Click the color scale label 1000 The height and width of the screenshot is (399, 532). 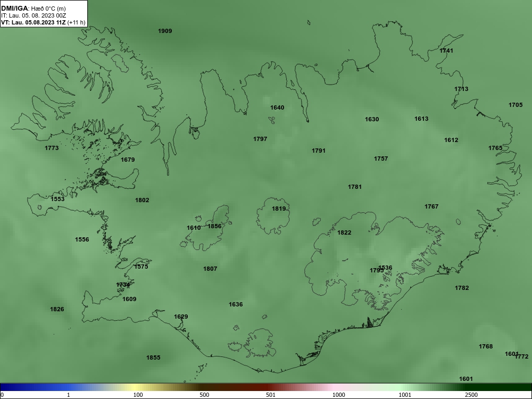tap(338, 395)
